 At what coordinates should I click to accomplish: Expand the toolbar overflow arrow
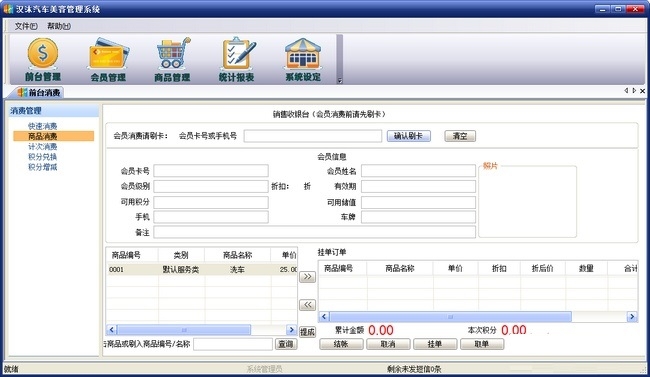(340, 81)
